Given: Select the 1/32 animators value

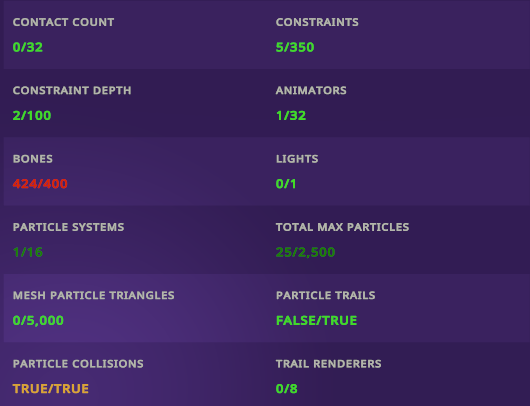Looking at the screenshot, I should tap(291, 116).
